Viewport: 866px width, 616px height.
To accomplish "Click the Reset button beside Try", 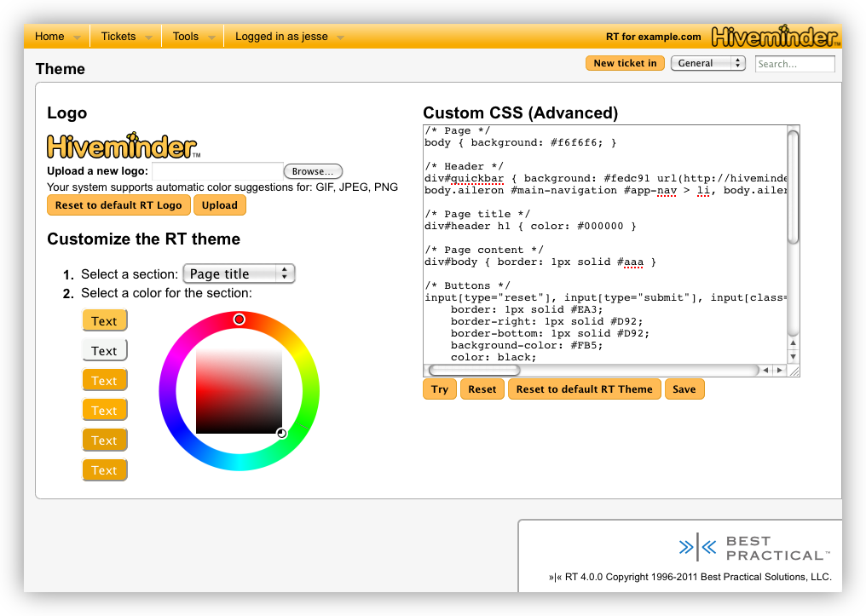I will tap(482, 389).
